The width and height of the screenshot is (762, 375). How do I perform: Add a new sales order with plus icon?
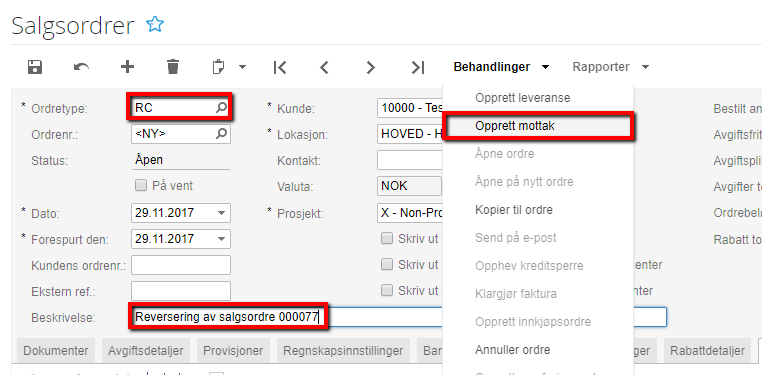click(127, 67)
